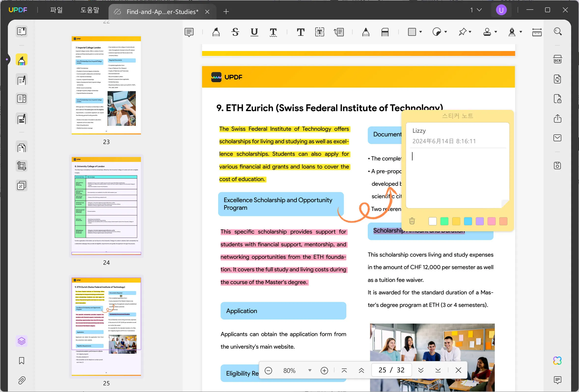This screenshot has height=392, width=579.
Task: Expand the Stamp tool dropdown arrow
Action: [496, 32]
